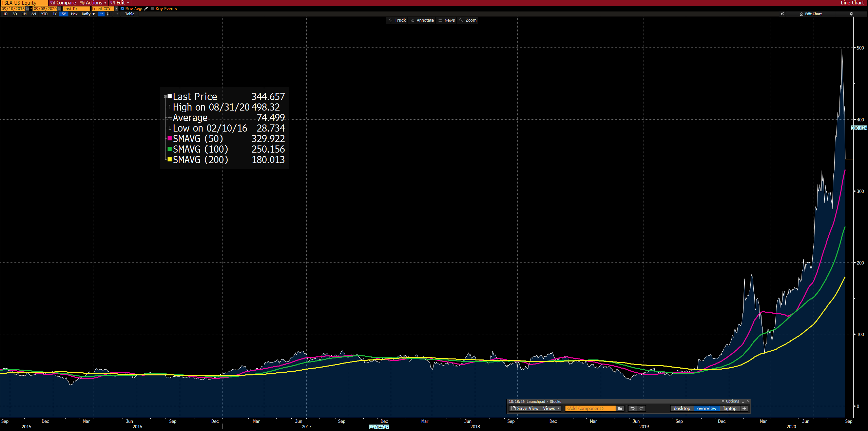Open the end date calendar picker

point(59,9)
